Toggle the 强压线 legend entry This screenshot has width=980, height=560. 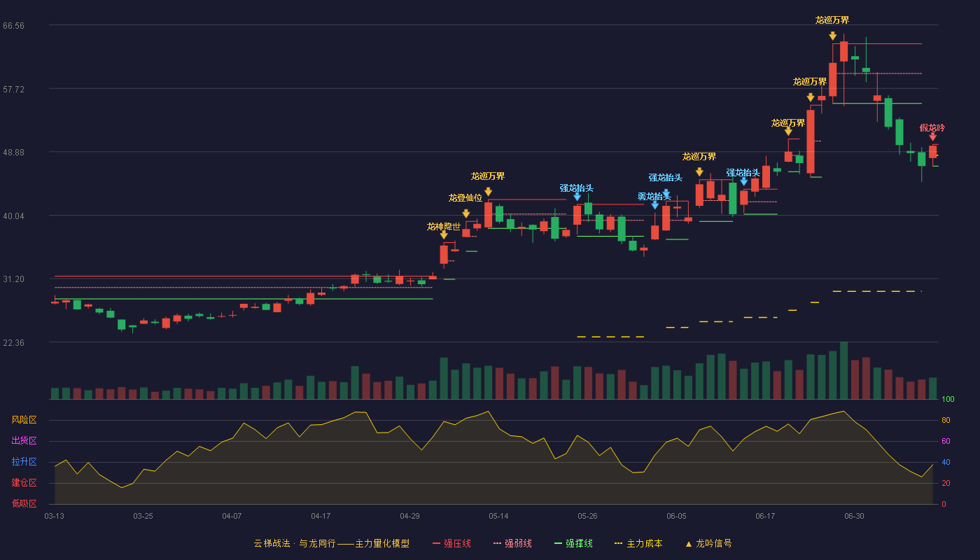tap(451, 543)
